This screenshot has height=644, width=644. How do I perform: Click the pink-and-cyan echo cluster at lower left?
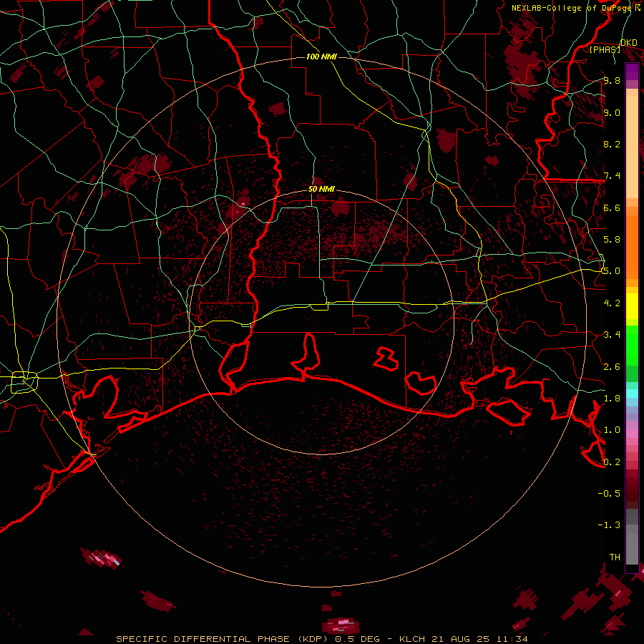101,557
